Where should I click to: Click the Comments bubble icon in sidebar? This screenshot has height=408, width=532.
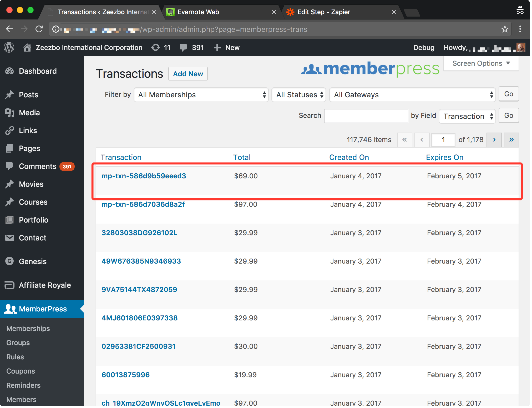pyautogui.click(x=9, y=166)
